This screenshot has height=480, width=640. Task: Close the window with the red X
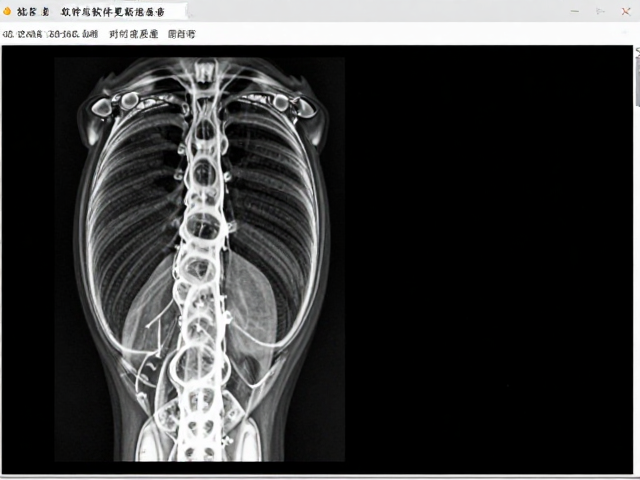pos(626,11)
